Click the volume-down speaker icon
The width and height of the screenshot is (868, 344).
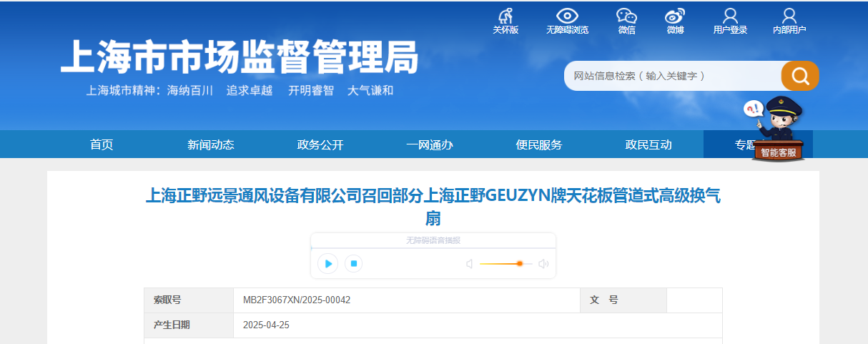pyautogui.click(x=470, y=264)
